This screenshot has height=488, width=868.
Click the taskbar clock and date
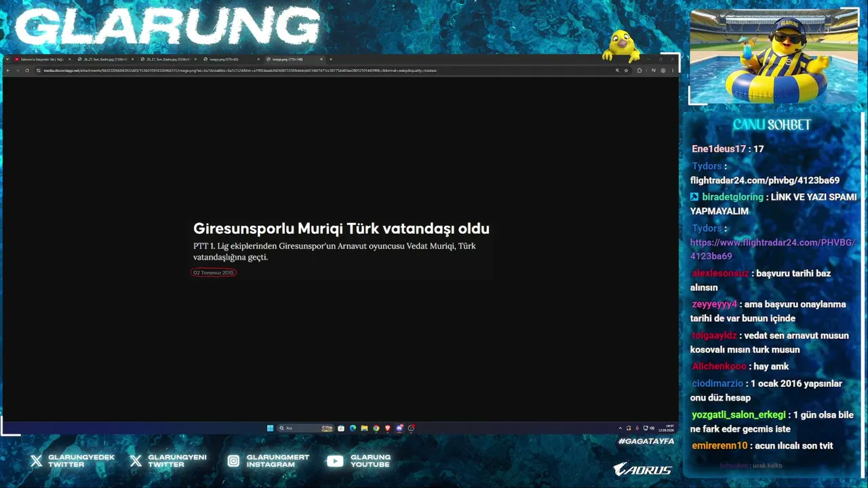(666, 428)
